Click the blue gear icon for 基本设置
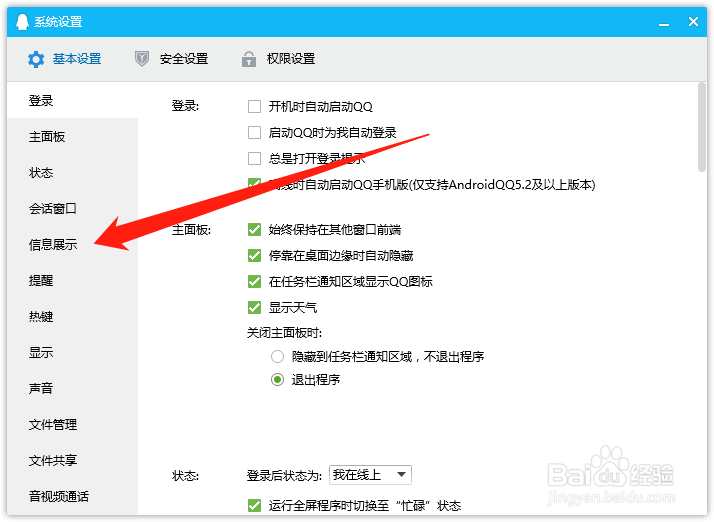Viewport: 714px width, 522px height. tap(36, 59)
